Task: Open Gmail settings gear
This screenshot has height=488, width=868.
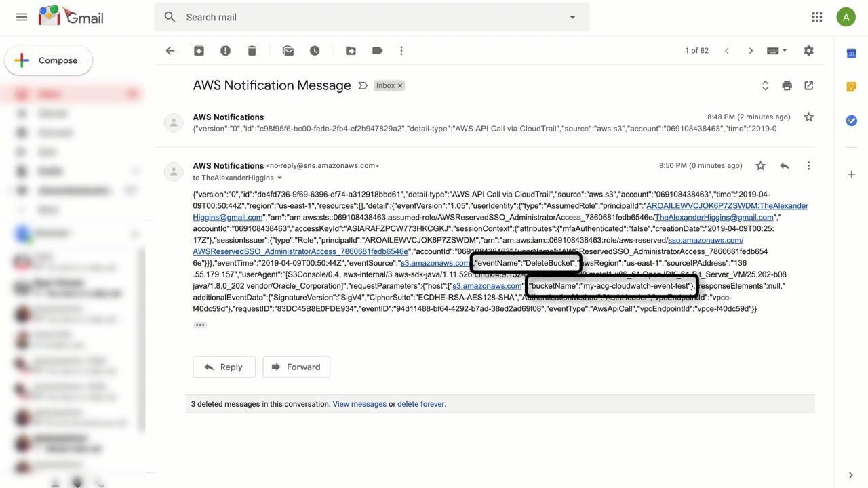Action: pos(808,51)
